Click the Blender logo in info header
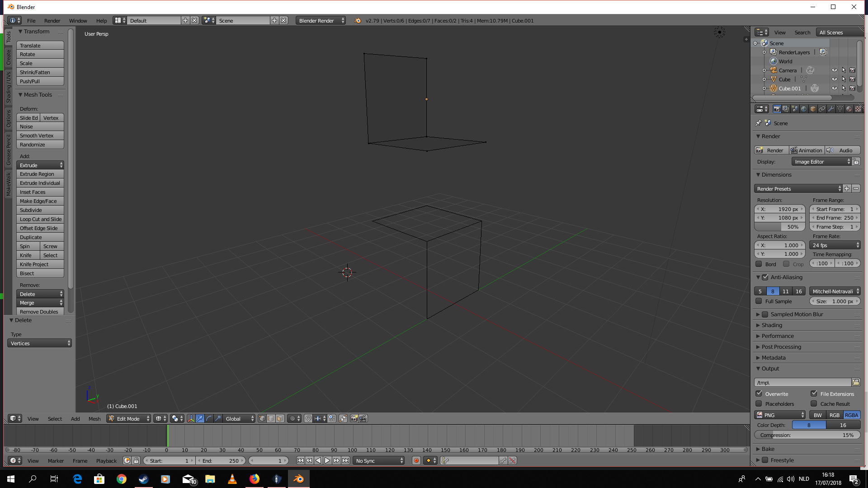868x488 pixels. click(x=358, y=20)
